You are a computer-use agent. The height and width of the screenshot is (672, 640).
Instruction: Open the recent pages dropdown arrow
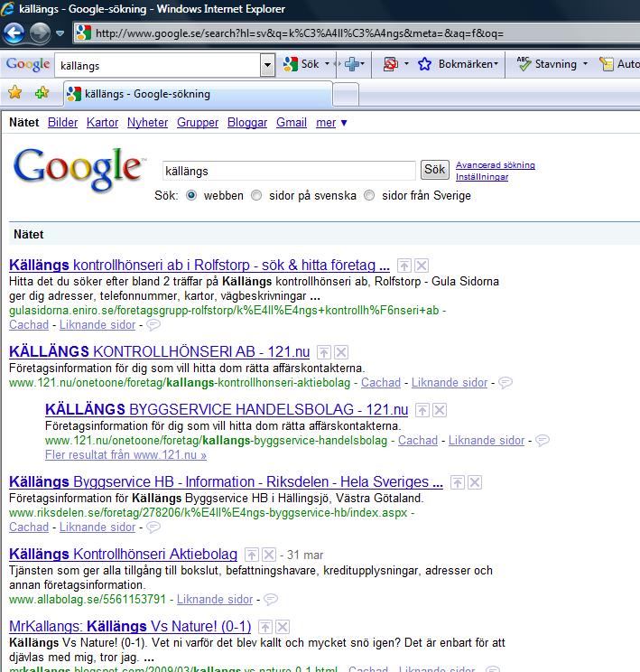point(60,33)
